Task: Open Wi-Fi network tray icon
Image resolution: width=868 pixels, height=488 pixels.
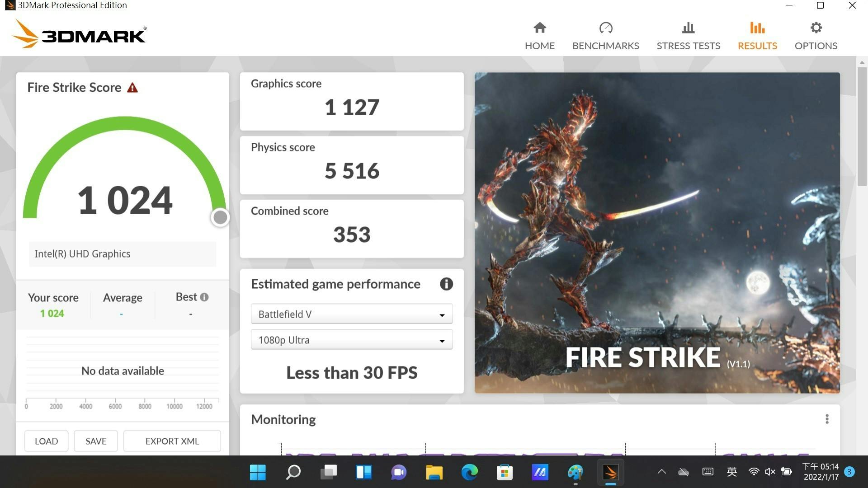Action: [753, 472]
